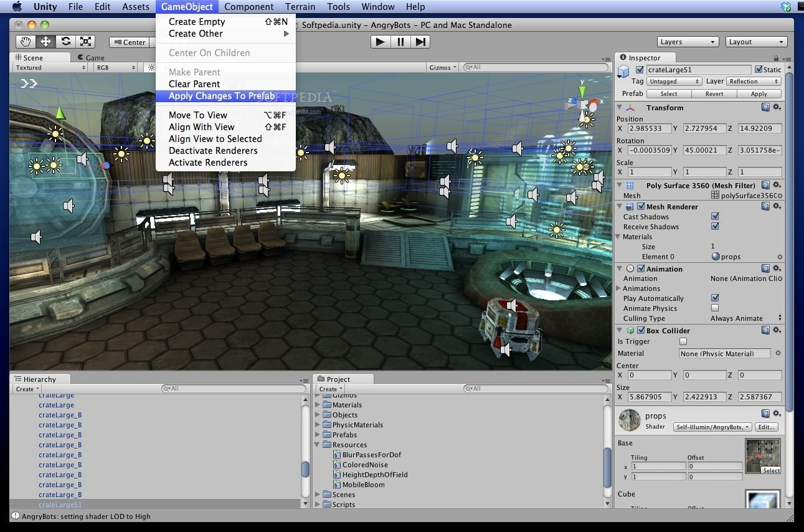Click the Step frame button

click(x=420, y=42)
